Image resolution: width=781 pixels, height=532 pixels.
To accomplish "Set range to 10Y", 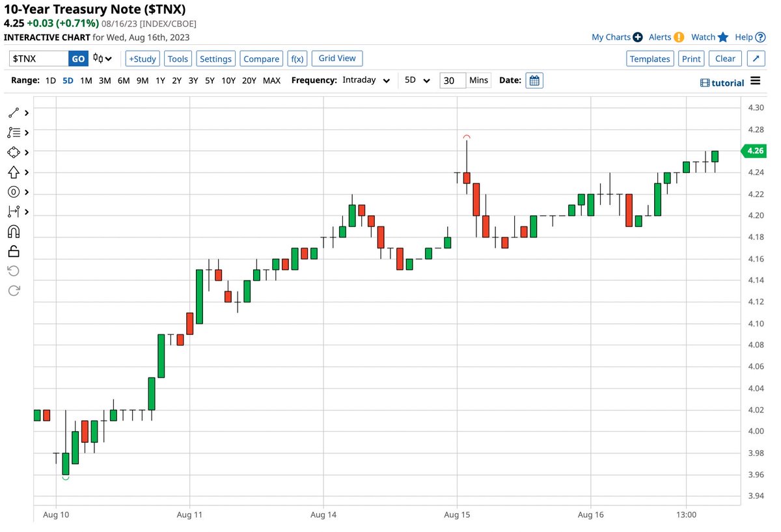I will coord(228,81).
